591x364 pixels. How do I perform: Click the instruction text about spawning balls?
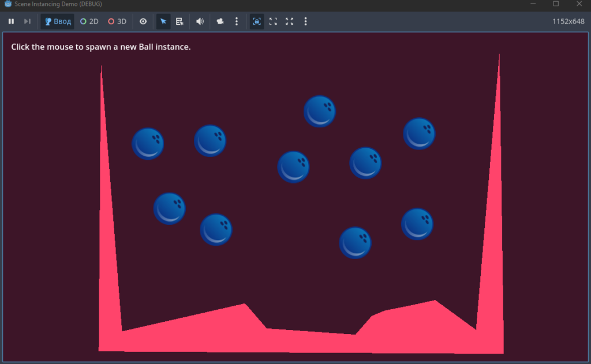point(100,47)
